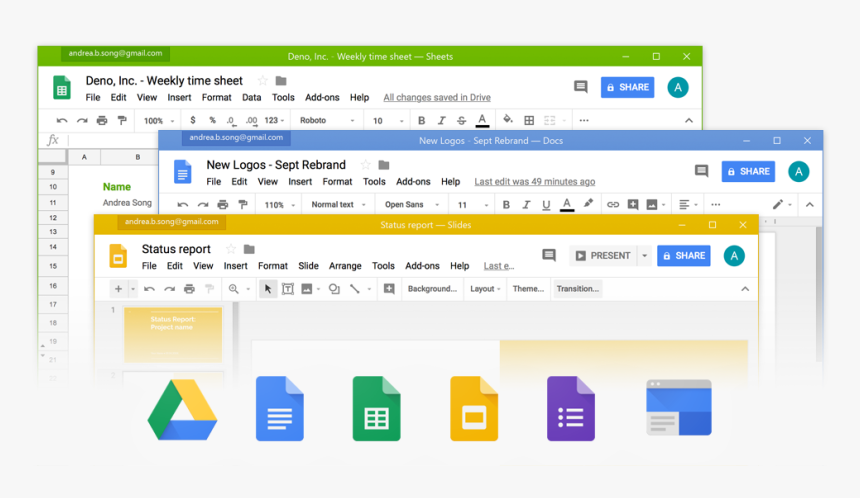Select slide 1 Status Report thumbnail
This screenshot has height=498, width=860.
173,335
